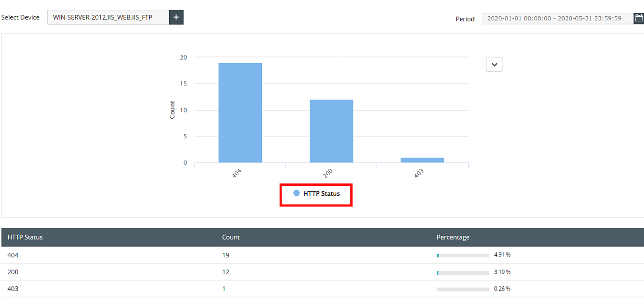Click the Select Device input field
The height and width of the screenshot is (304, 644).
pyautogui.click(x=108, y=17)
